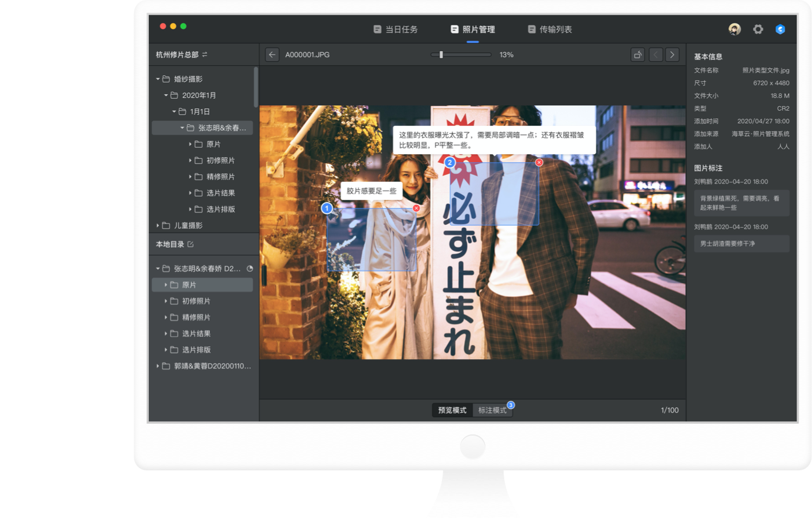Click the zoom slider handle
The height and width of the screenshot is (518, 812).
coord(441,55)
